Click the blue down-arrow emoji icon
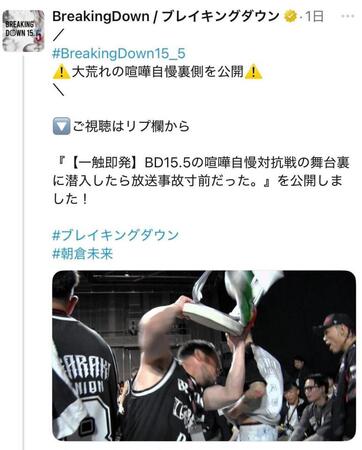 (x=61, y=126)
